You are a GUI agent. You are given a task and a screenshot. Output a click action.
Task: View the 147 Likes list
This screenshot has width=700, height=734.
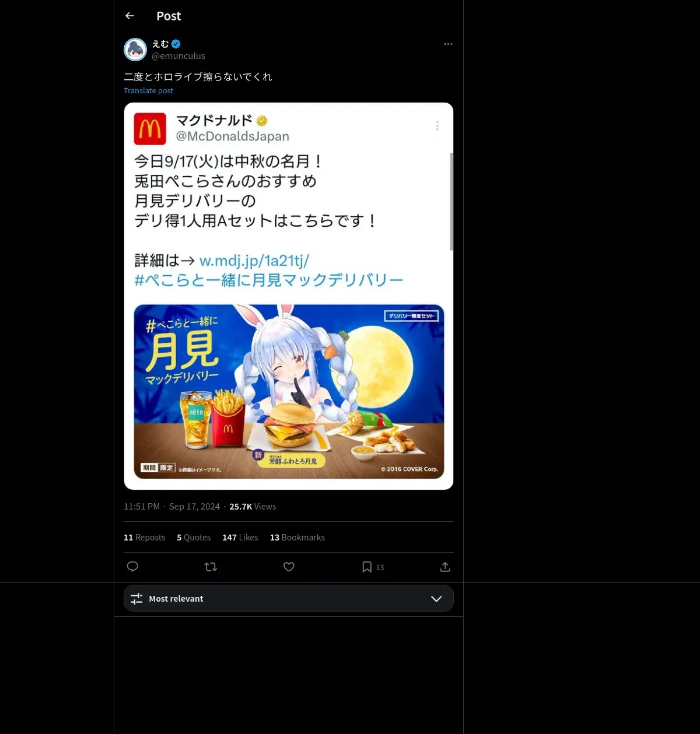pyautogui.click(x=240, y=538)
